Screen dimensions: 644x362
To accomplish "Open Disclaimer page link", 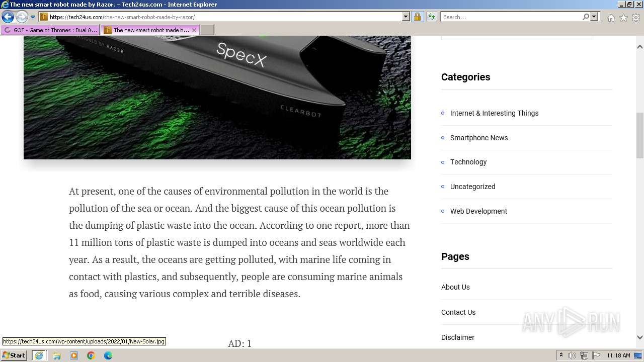I will point(458,337).
